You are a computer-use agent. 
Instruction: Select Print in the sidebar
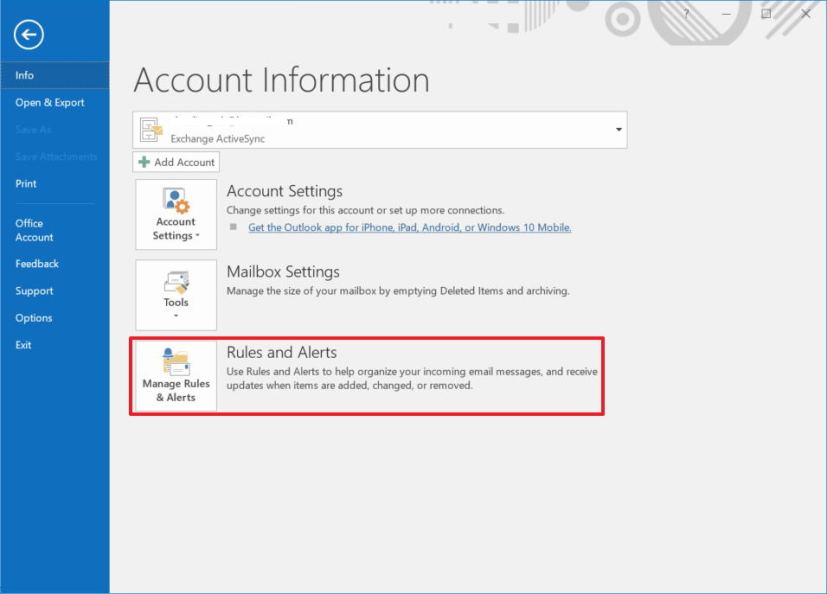[26, 184]
